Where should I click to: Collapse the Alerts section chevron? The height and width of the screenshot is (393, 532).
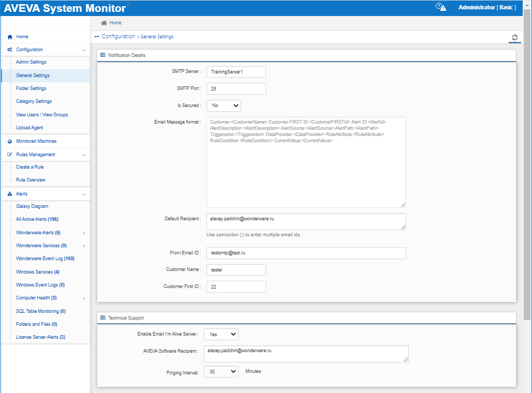point(84,194)
